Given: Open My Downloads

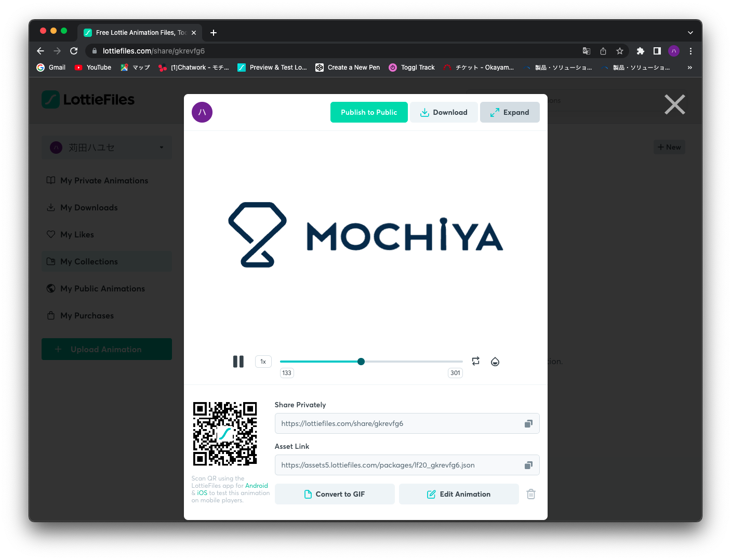Looking at the screenshot, I should [x=107, y=207].
